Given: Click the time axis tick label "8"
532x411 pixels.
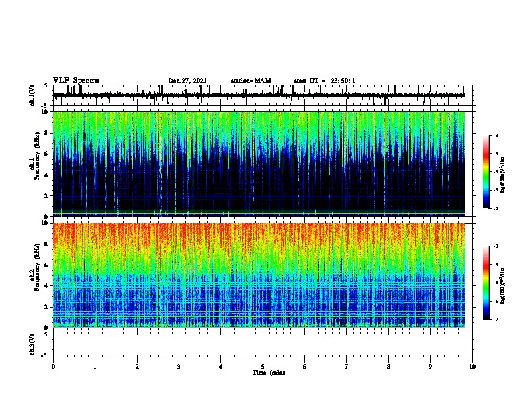Looking at the screenshot, I should [388, 367].
